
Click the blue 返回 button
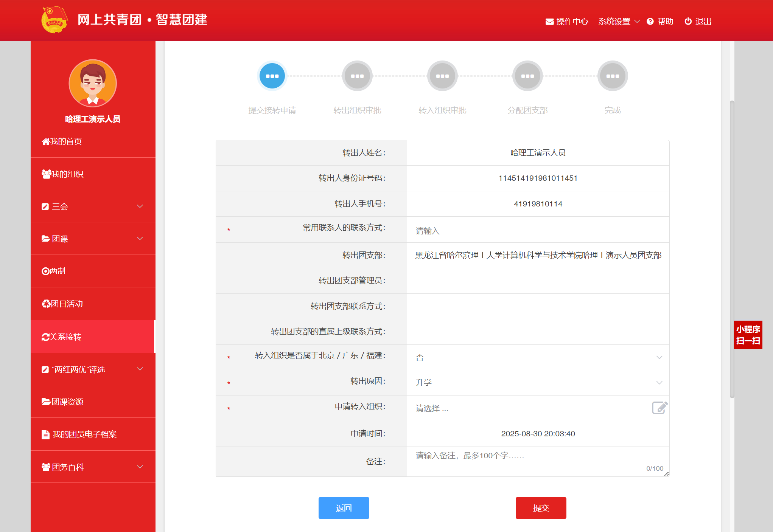click(x=344, y=508)
